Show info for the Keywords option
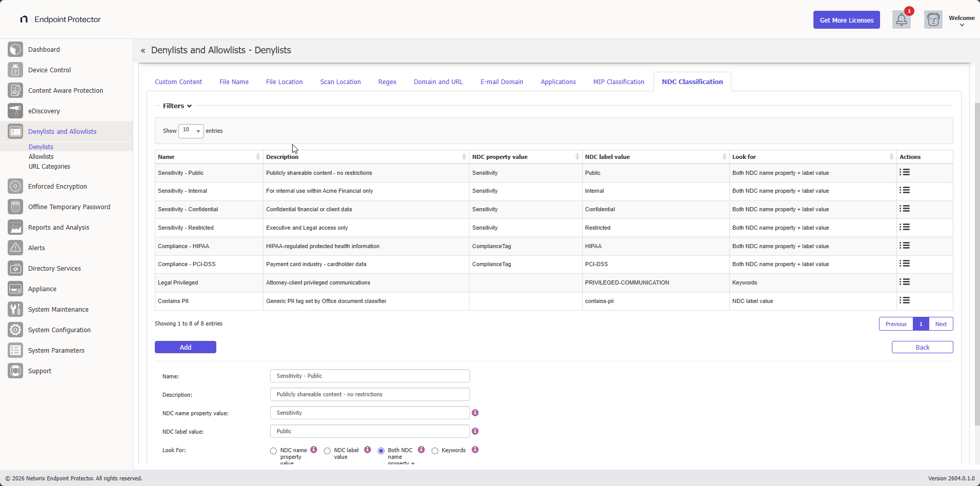The image size is (980, 486). point(475,450)
